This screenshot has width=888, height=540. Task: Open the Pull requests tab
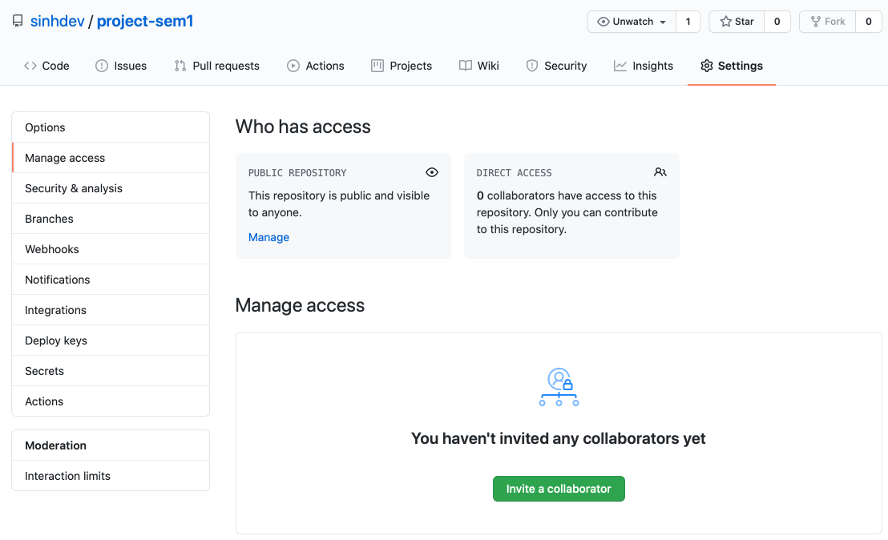pyautogui.click(x=217, y=66)
